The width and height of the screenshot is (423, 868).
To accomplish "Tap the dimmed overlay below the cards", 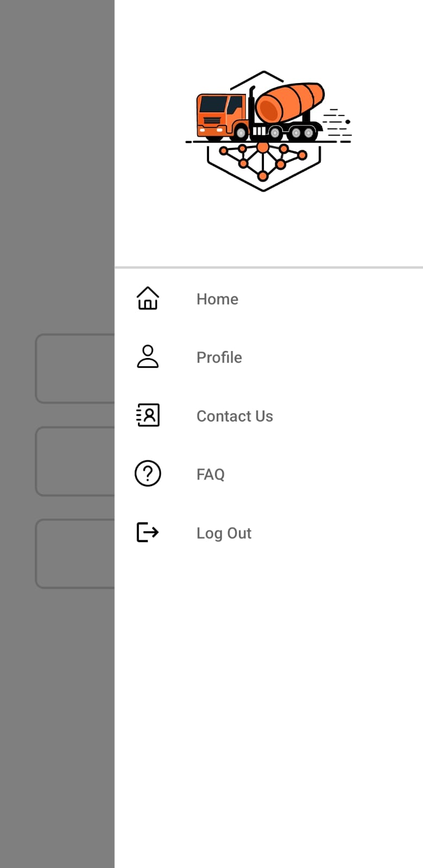I will [x=57, y=727].
